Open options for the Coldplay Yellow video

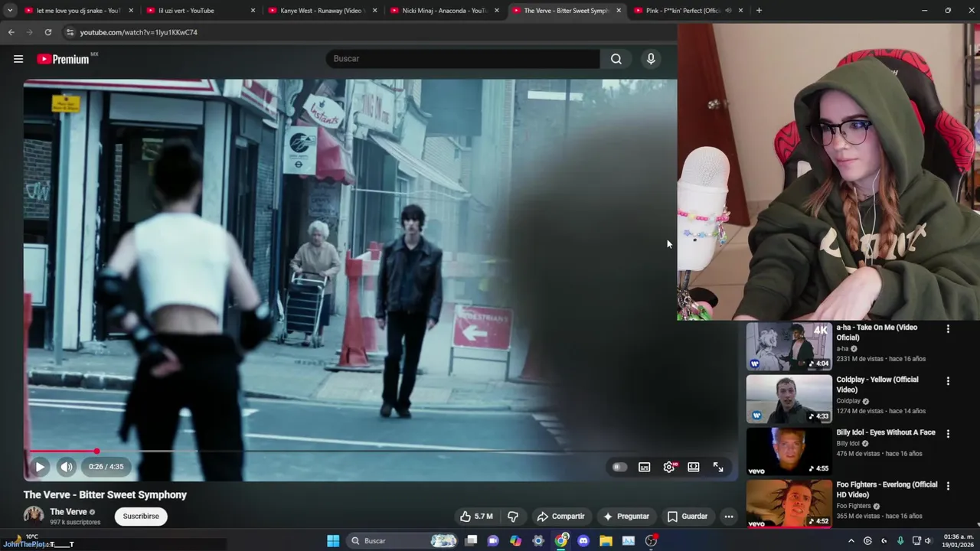948,381
